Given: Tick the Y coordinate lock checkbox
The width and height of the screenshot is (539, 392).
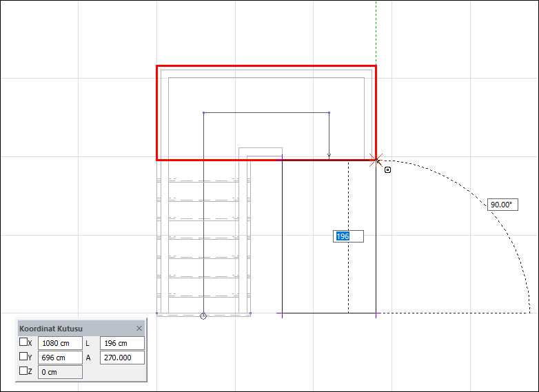Looking at the screenshot, I should [23, 356].
